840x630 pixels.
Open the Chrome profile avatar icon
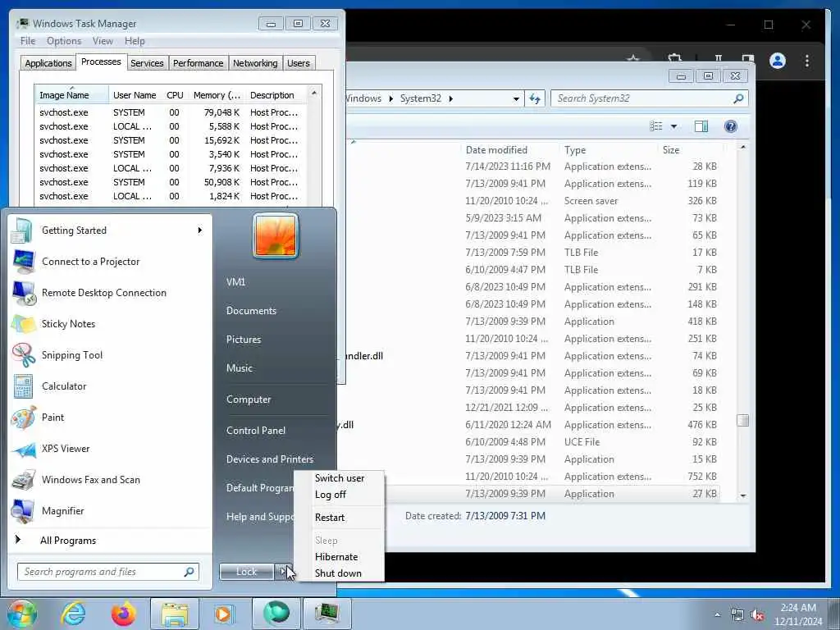[778, 61]
